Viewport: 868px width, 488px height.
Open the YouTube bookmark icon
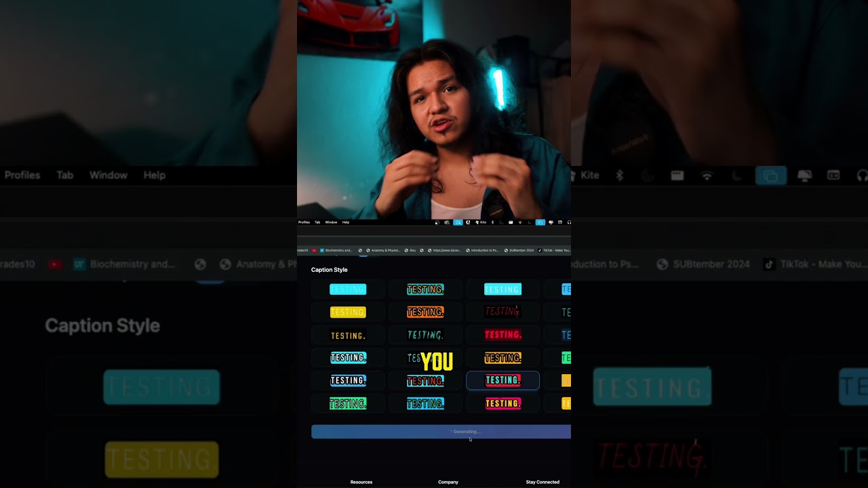[314, 250]
